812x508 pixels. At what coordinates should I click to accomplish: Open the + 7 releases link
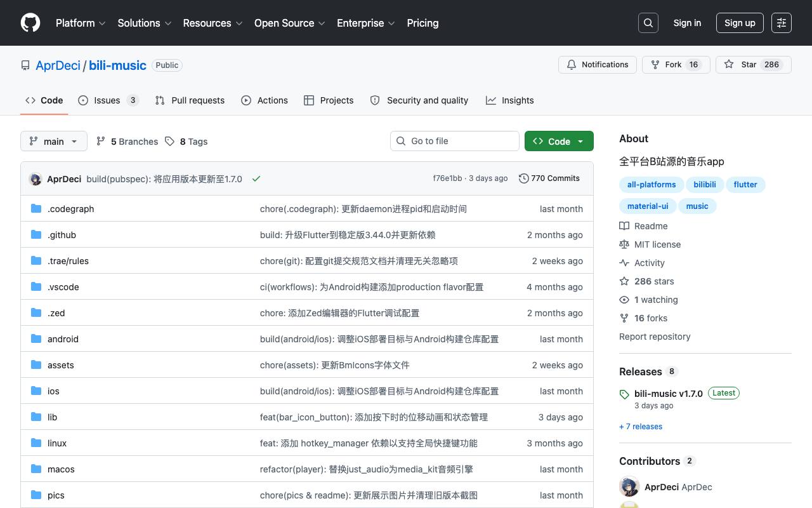pos(641,427)
